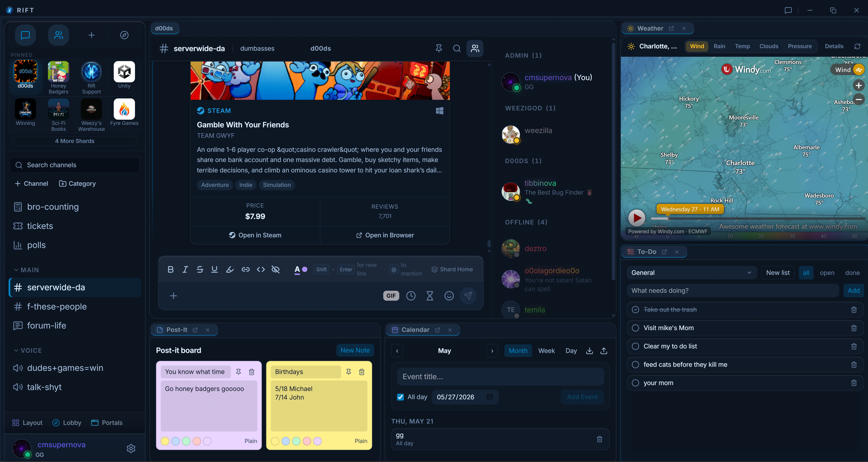Switch weather map to Clouds tab
868x462 pixels.
[769, 46]
